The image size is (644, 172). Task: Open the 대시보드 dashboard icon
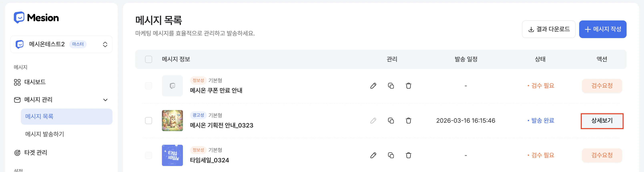pyautogui.click(x=17, y=82)
